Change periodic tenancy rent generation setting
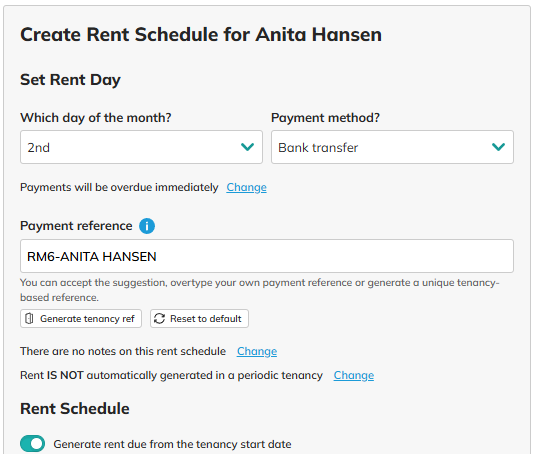This screenshot has width=535, height=454. 354,375
